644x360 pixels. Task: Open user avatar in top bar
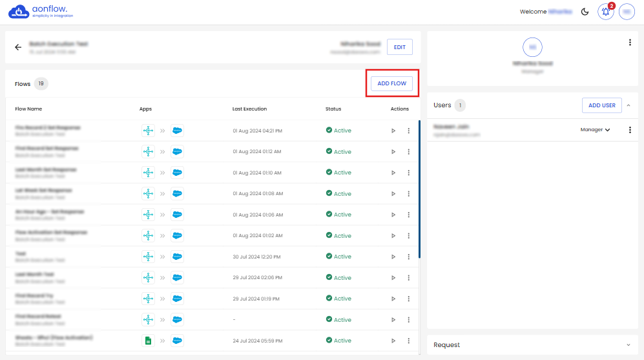627,12
